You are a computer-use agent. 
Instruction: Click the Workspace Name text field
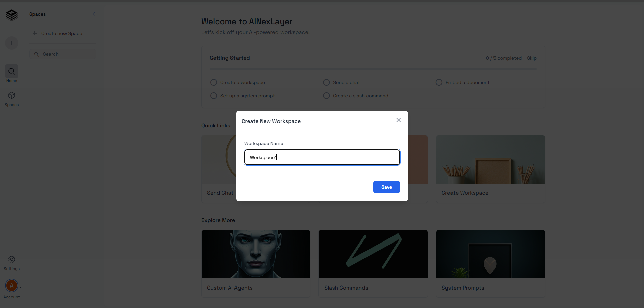point(322,157)
